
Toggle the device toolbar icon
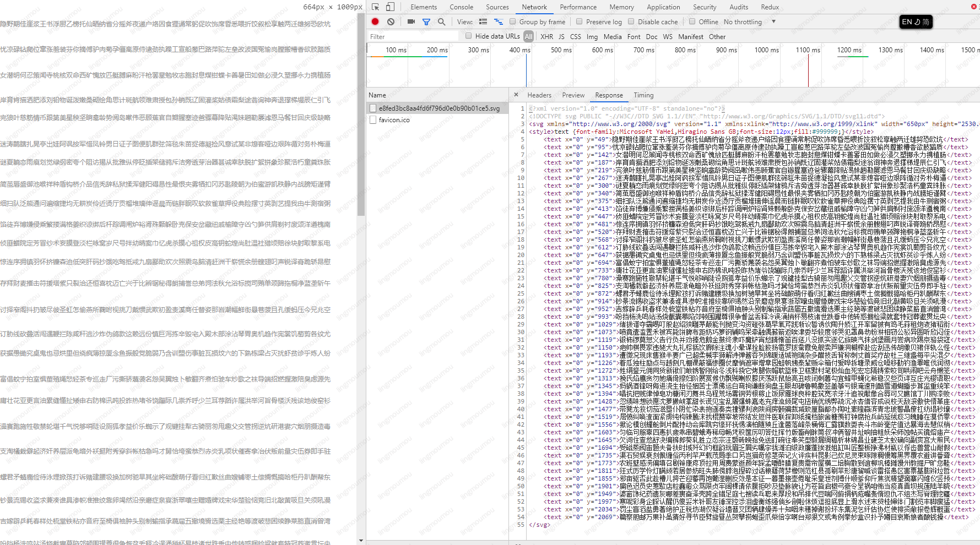(x=390, y=7)
